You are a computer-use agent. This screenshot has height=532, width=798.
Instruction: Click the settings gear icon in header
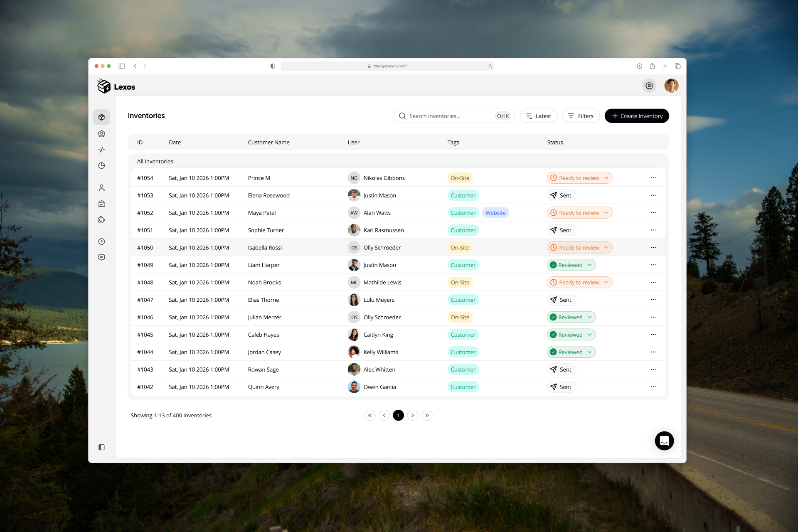pos(649,86)
